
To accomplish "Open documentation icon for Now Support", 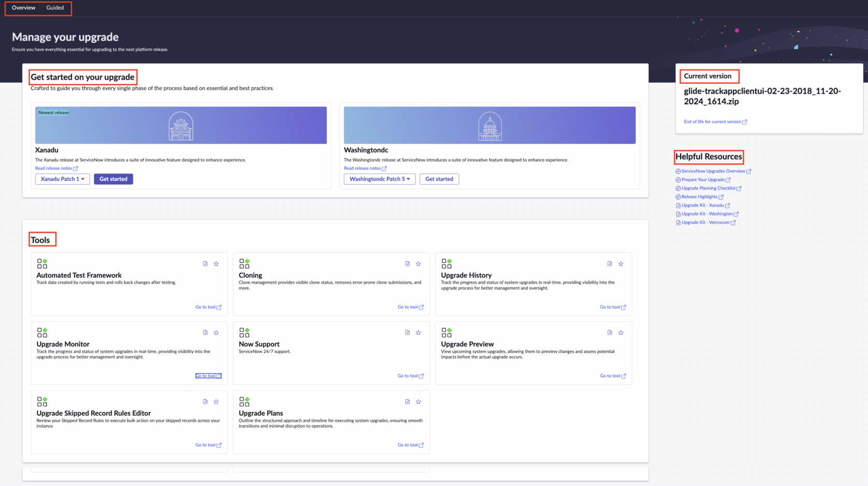I will [408, 333].
